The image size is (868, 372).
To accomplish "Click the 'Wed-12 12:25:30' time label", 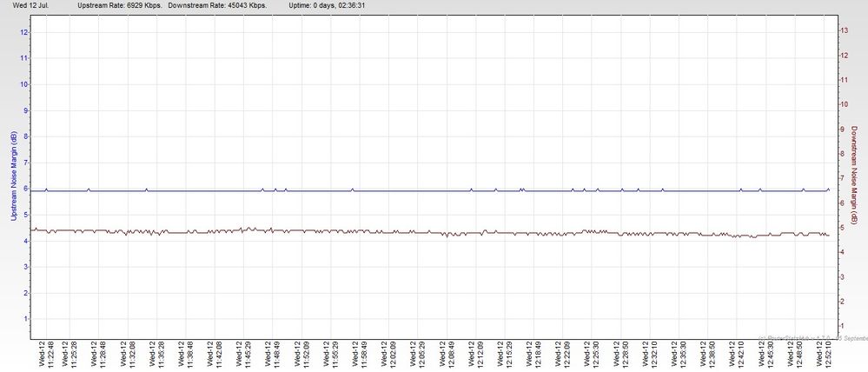I will pyautogui.click(x=591, y=355).
